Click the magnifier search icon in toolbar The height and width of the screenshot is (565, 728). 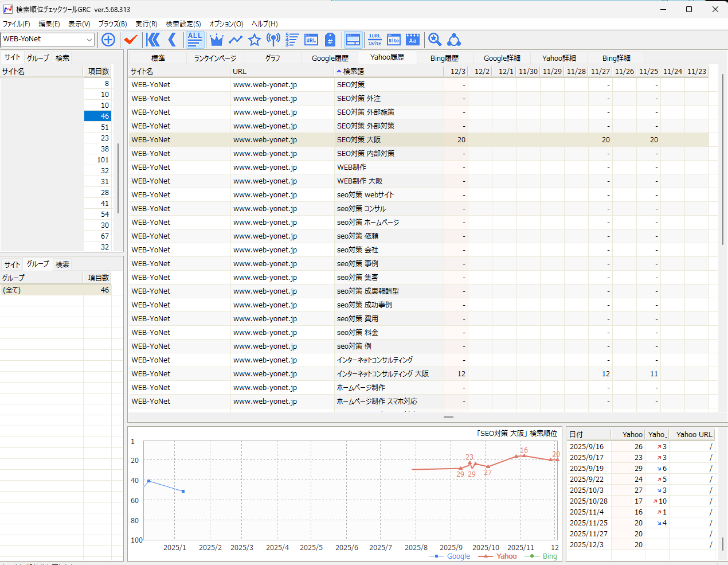[x=435, y=40]
